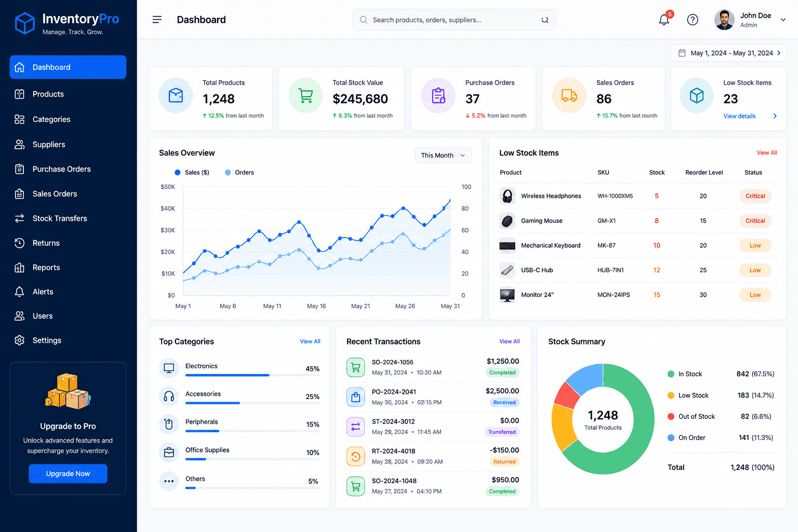Open Categories in the sidebar
Screen dimensions: 798x532
tap(68, 119)
